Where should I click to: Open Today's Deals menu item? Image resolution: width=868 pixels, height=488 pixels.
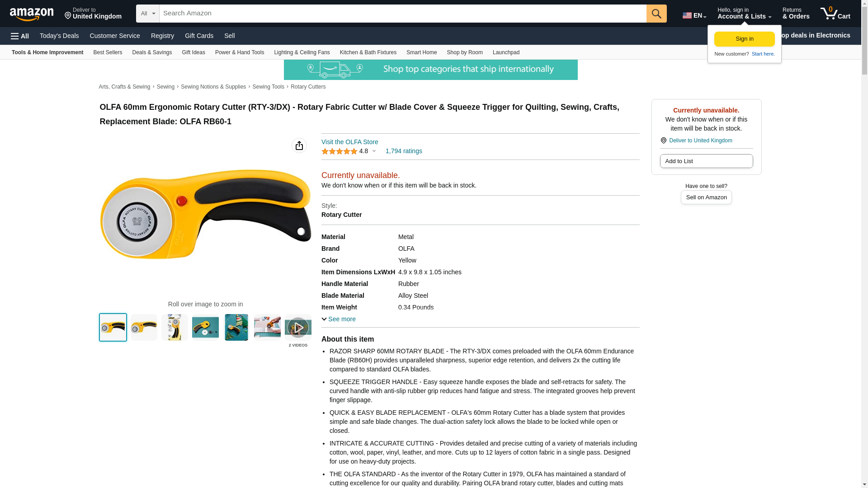coord(59,36)
